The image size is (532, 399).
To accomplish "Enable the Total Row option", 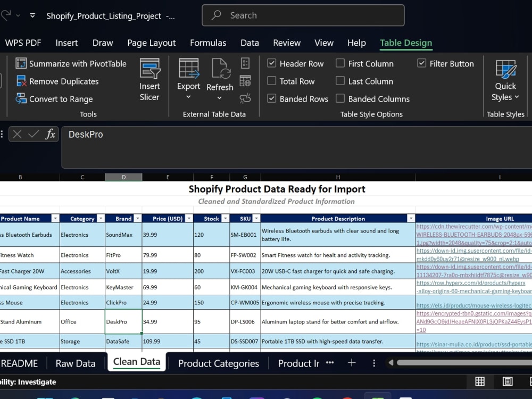I will tap(271, 81).
